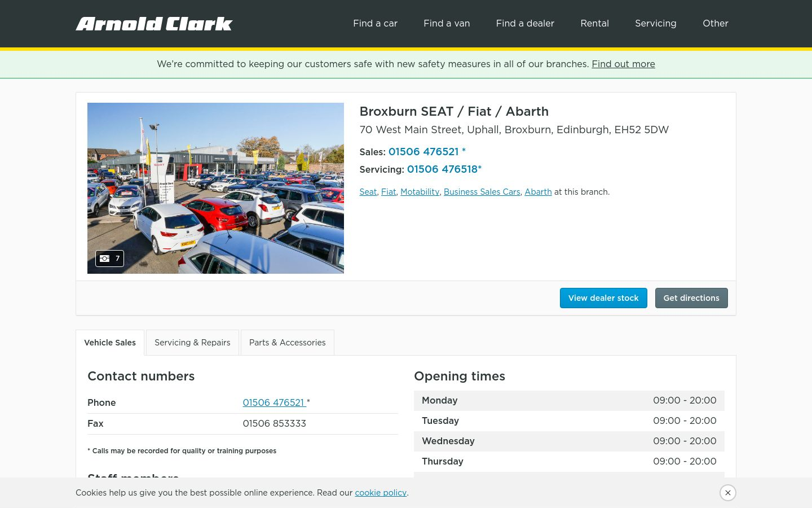Open the Motability link
The width and height of the screenshot is (812, 508).
420,192
